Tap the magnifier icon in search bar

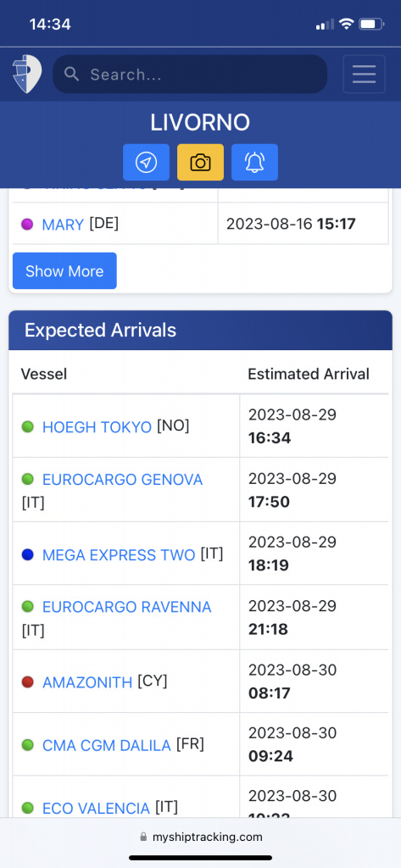(71, 74)
